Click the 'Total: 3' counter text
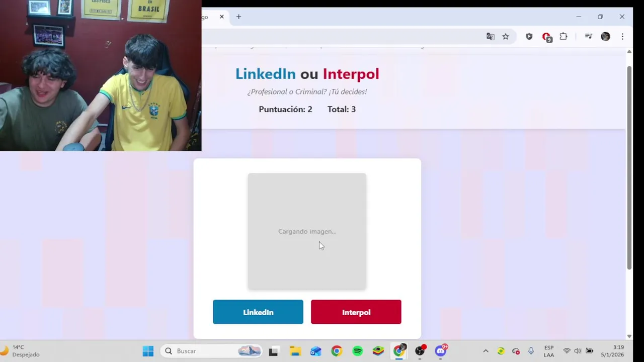This screenshot has width=644, height=362. tap(342, 109)
